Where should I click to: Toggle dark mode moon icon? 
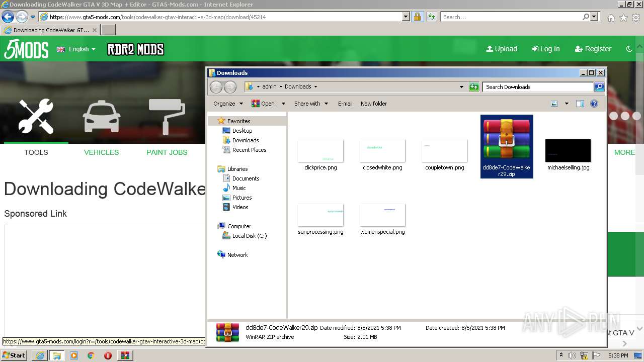click(x=629, y=49)
